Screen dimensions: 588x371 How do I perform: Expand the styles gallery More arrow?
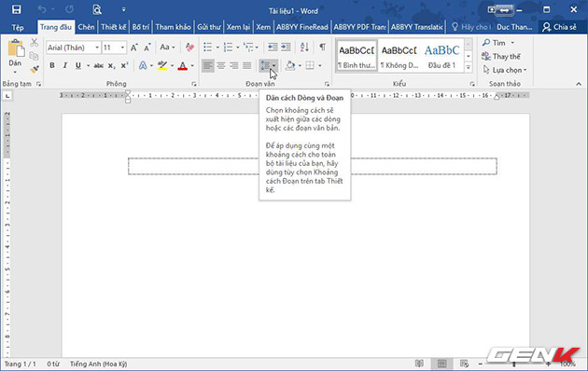coord(469,67)
